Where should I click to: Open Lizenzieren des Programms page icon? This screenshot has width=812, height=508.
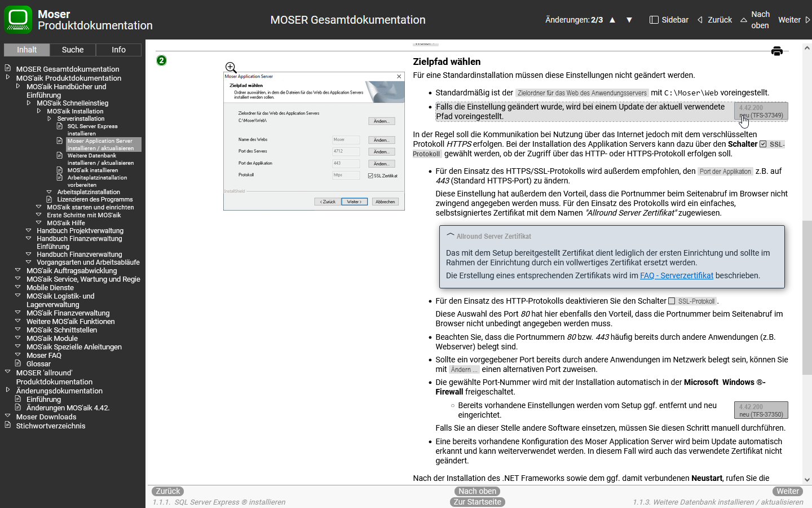click(x=49, y=199)
